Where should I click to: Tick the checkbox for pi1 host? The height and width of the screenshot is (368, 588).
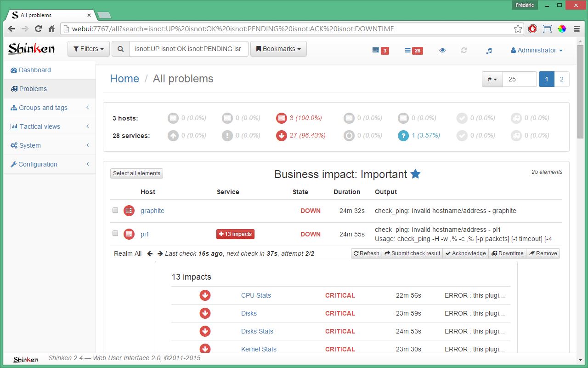(x=115, y=233)
